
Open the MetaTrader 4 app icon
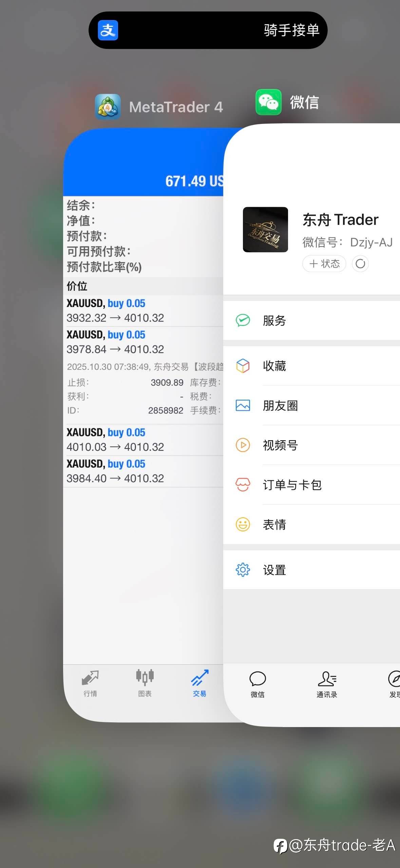108,107
